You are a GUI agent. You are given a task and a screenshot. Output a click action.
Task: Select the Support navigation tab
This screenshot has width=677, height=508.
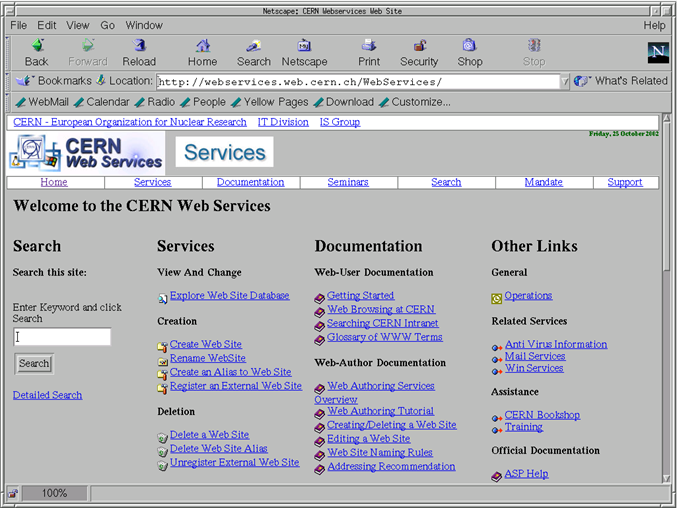[625, 182]
